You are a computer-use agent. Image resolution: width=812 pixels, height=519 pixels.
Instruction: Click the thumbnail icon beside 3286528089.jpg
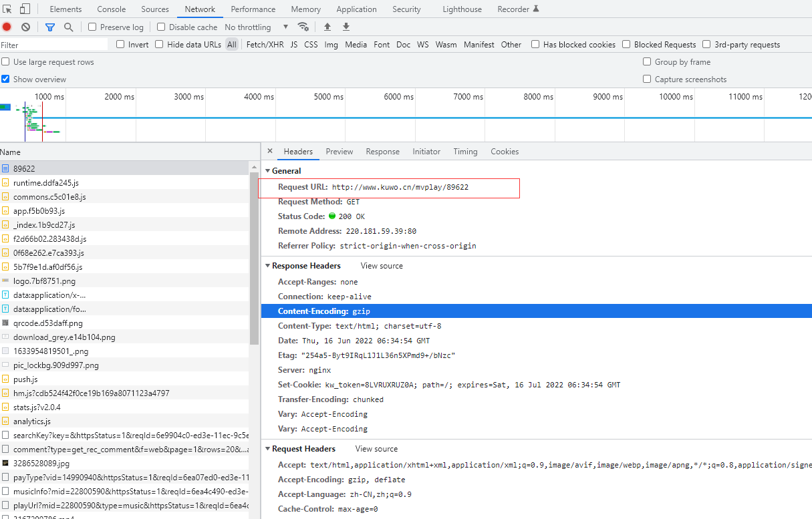[5, 463]
